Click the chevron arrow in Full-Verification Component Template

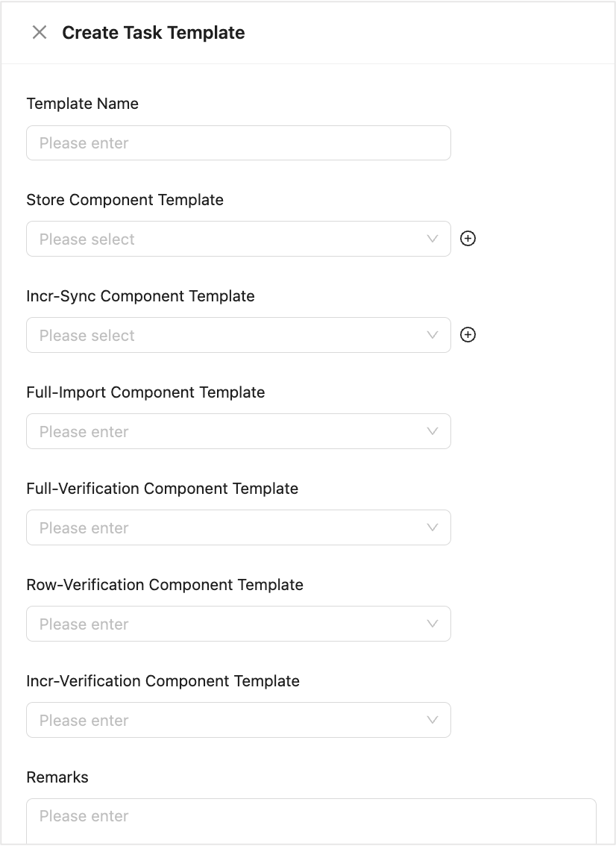tap(433, 527)
